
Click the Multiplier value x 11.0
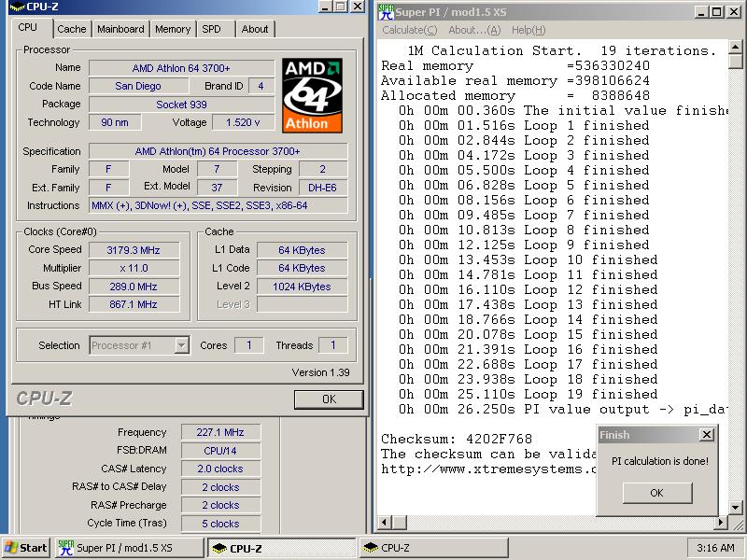[134, 268]
